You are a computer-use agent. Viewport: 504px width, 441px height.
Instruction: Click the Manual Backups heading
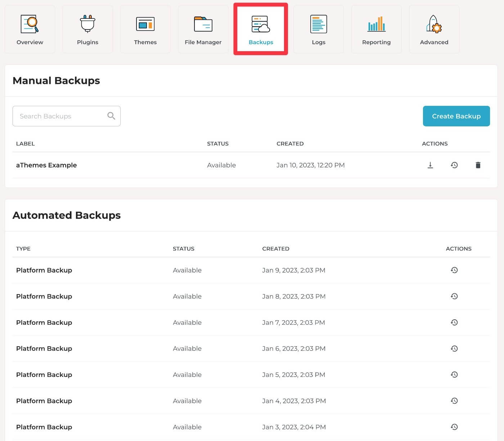pos(56,80)
